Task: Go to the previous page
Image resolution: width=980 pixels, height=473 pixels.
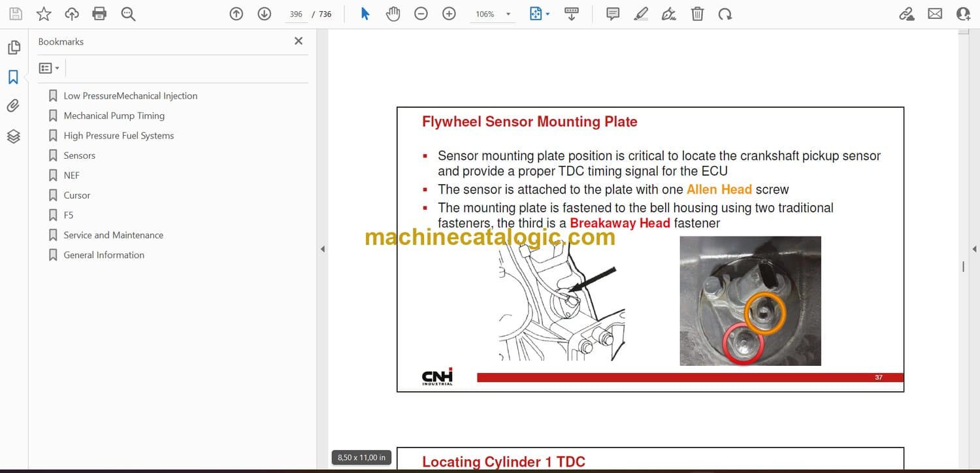Action: point(237,14)
